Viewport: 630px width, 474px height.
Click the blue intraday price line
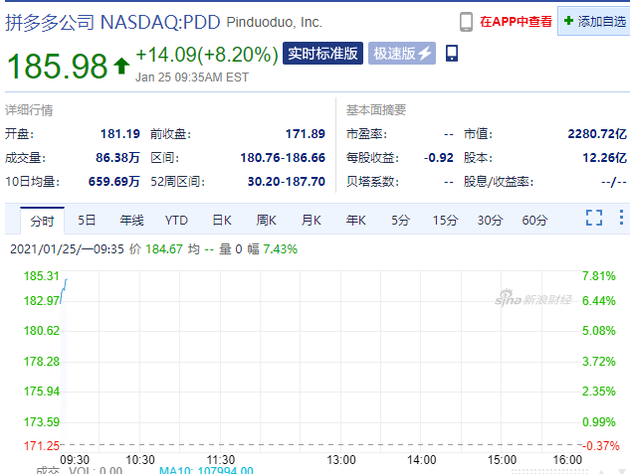[x=63, y=290]
